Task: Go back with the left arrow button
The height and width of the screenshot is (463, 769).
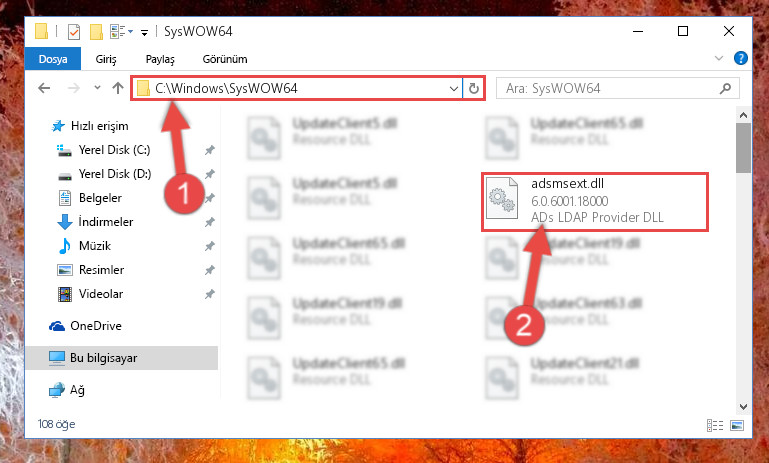Action: coord(44,88)
